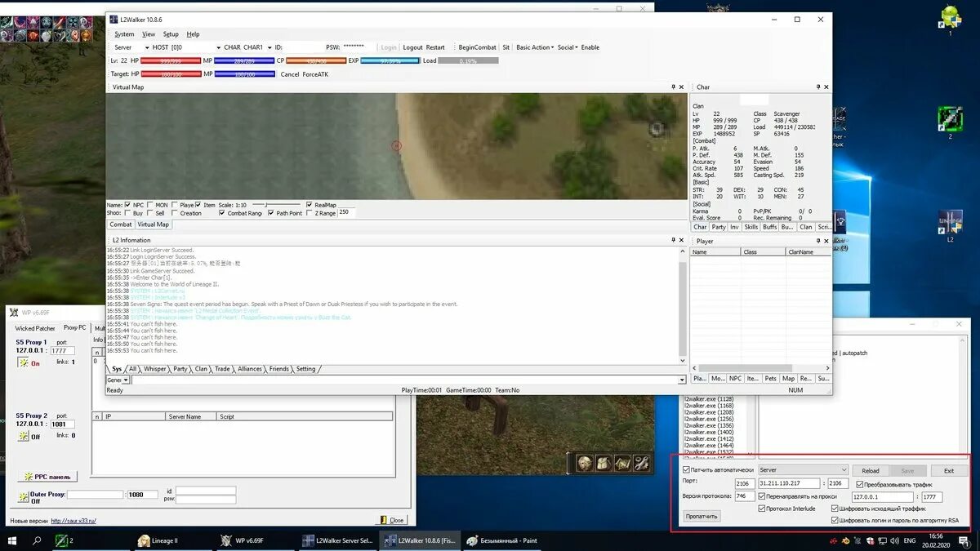
Task: Adjust the map Scale slider
Action: [276, 205]
